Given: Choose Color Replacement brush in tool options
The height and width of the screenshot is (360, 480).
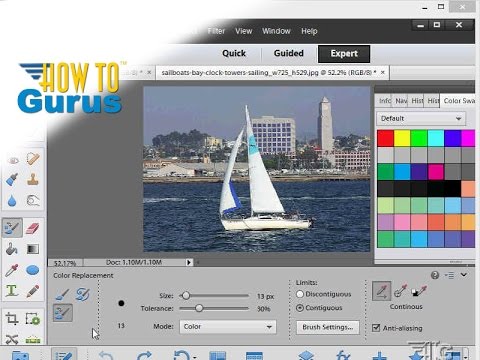Looking at the screenshot, I should (x=63, y=313).
